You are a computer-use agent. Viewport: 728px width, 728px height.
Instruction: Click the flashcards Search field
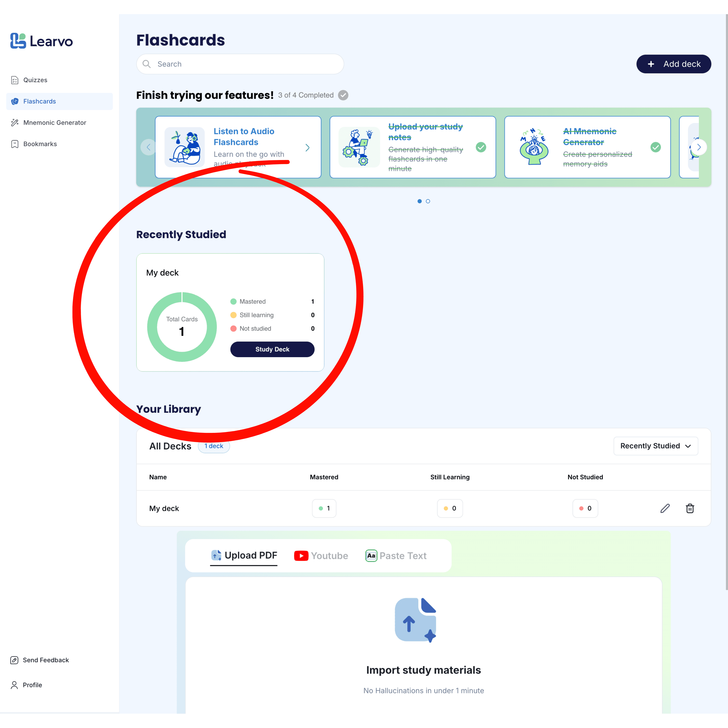coord(240,64)
